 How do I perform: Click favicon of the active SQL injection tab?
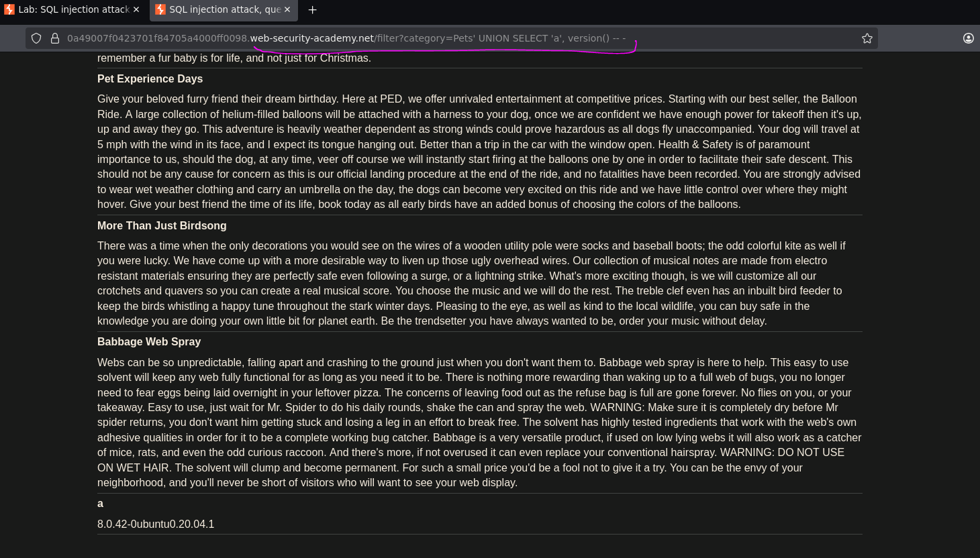pos(160,9)
